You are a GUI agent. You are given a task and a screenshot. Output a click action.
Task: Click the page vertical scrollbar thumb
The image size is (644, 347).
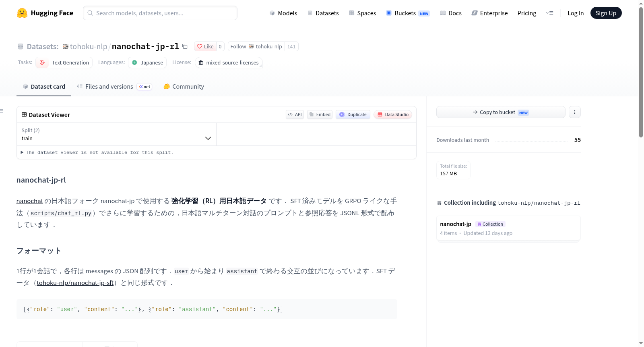pos(641,73)
